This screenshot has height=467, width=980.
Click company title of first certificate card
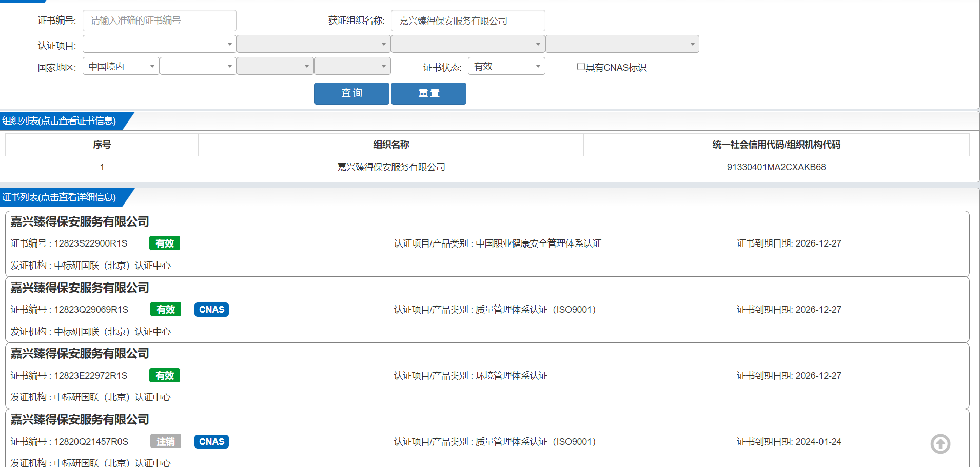point(80,222)
